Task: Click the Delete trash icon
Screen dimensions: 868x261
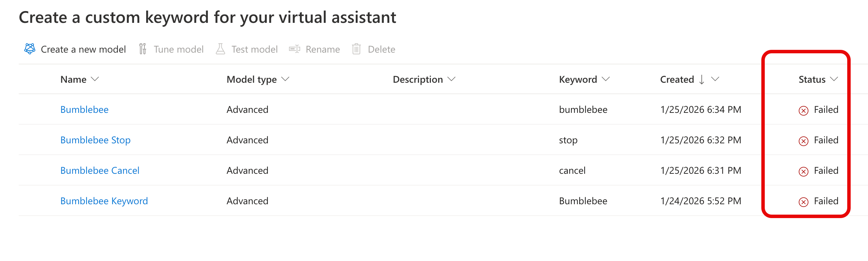Action: tap(357, 49)
